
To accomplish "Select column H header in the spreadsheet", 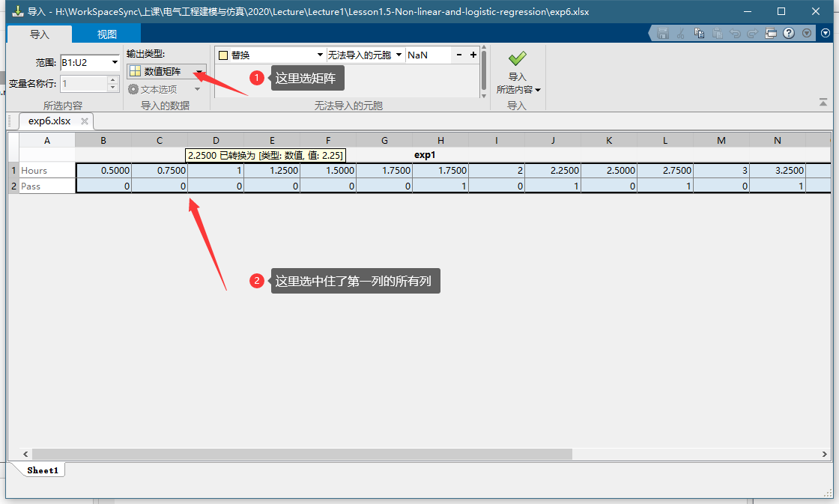I will [440, 140].
